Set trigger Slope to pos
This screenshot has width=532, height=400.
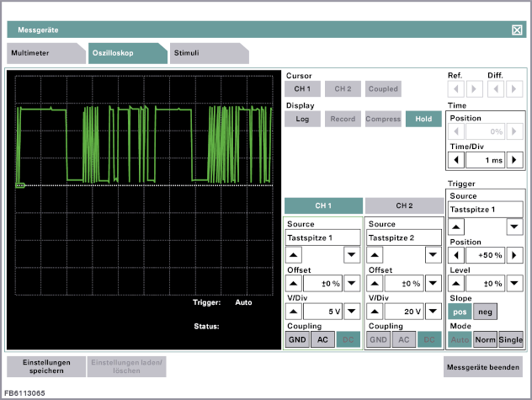point(460,312)
